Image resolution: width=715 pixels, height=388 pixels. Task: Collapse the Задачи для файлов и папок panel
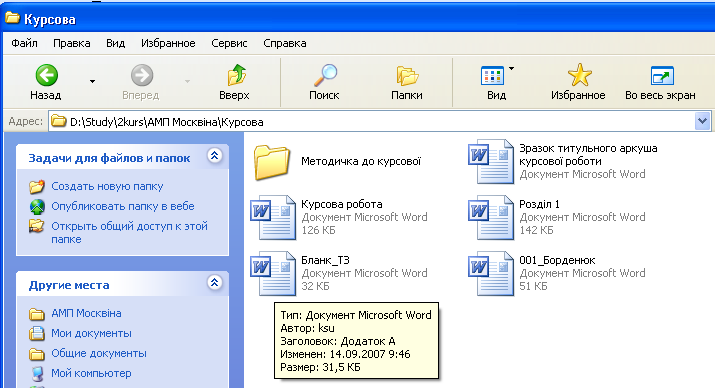[x=214, y=156]
